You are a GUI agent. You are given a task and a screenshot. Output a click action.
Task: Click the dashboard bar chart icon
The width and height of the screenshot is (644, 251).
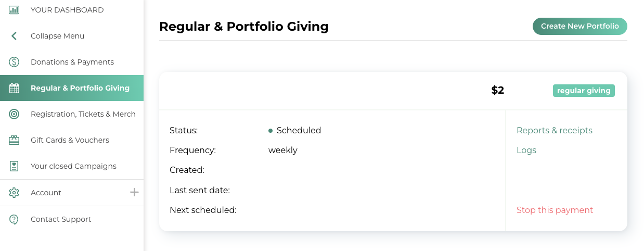pos(14,10)
